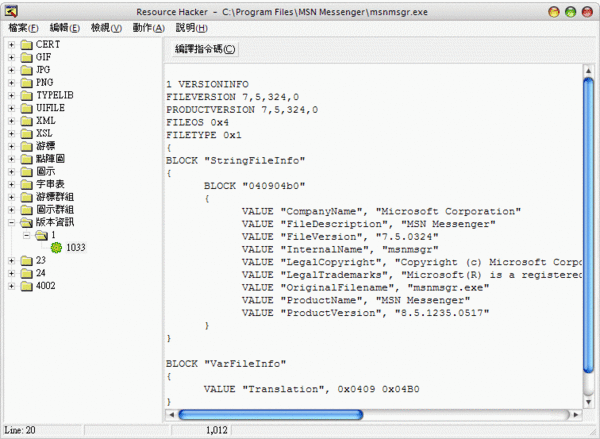Click the vertical scrollbar blue thumb
600x439 pixels.
click(588, 225)
